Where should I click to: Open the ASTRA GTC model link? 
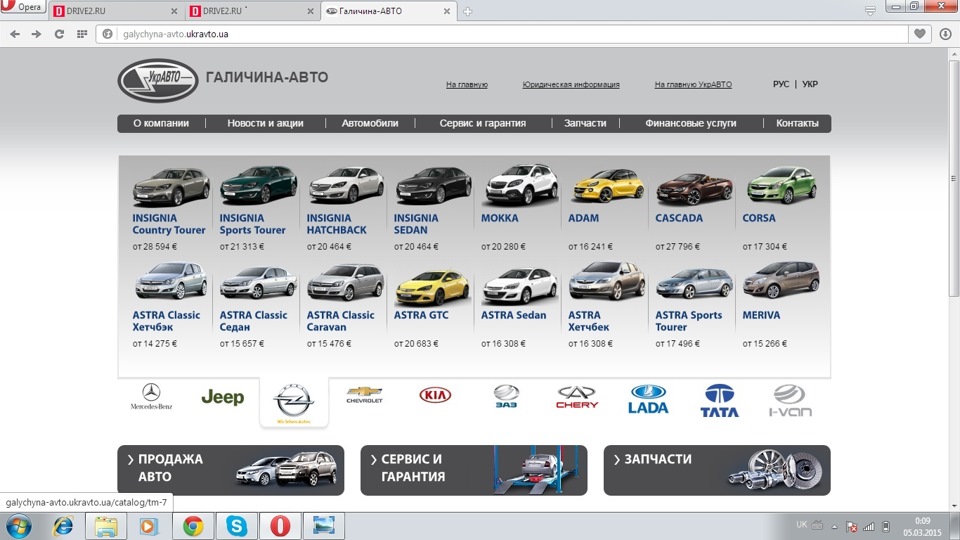coord(421,315)
